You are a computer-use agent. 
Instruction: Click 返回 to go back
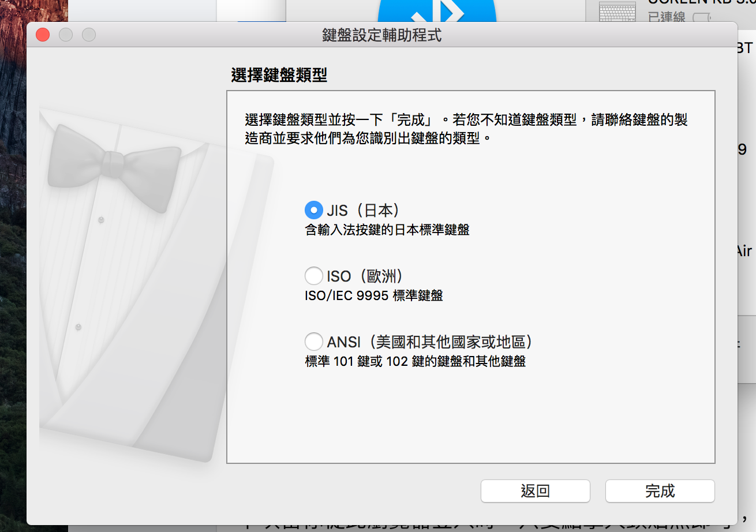pyautogui.click(x=534, y=491)
